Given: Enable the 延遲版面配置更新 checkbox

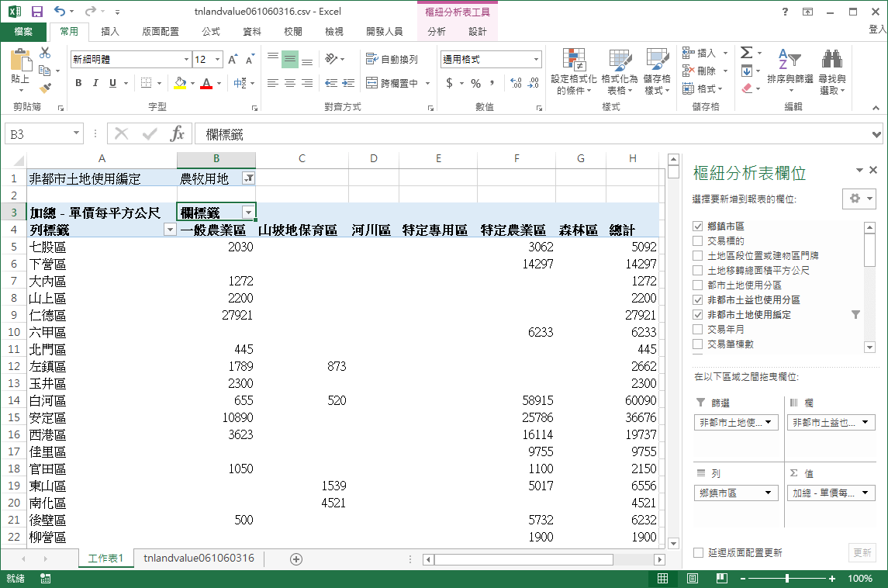Looking at the screenshot, I should click(699, 553).
